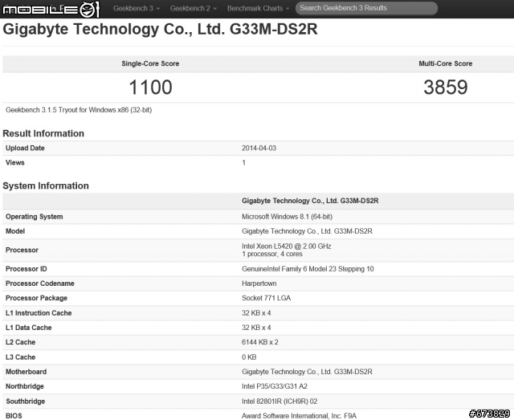Select the Multi-Core Score label

[x=445, y=63]
